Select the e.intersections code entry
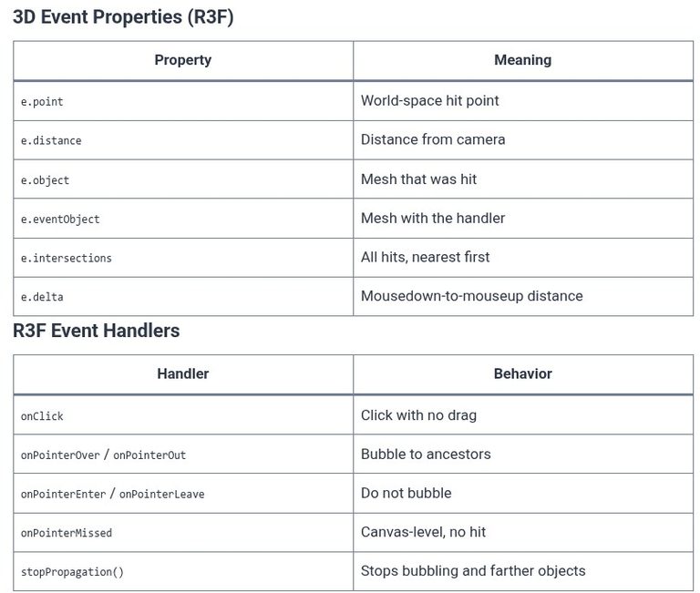This screenshot has height=593, width=700. [x=66, y=258]
